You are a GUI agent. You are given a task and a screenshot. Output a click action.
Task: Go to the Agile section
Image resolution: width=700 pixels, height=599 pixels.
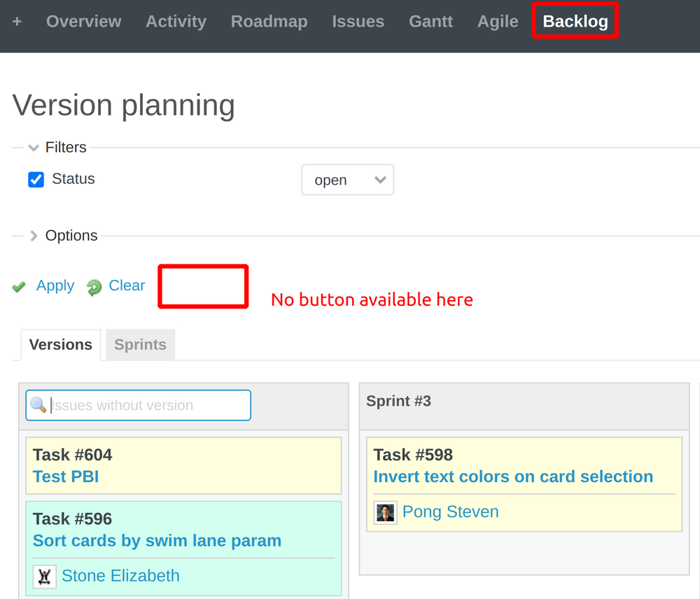pyautogui.click(x=497, y=22)
